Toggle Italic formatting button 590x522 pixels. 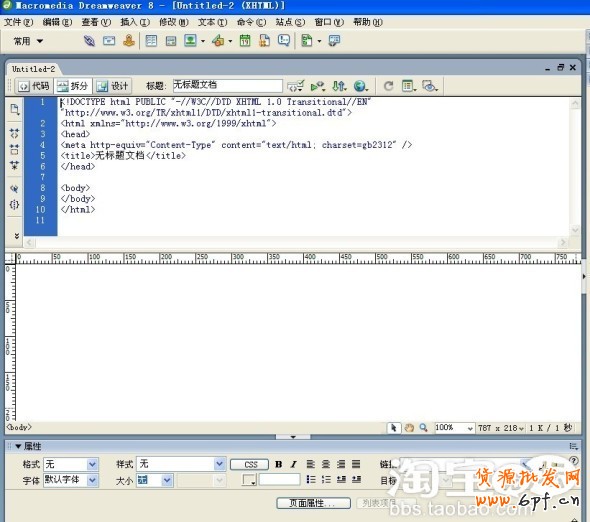click(x=293, y=464)
